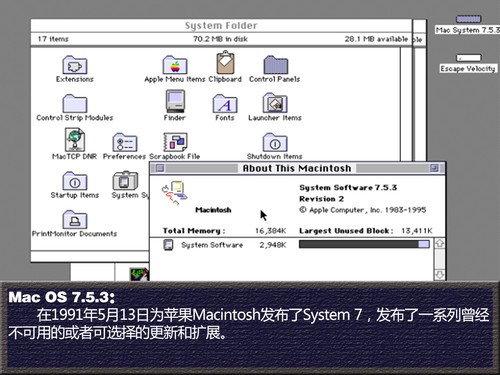This screenshot has height=375, width=500.
Task: Click the Total Memory value 16,384K
Action: (271, 231)
